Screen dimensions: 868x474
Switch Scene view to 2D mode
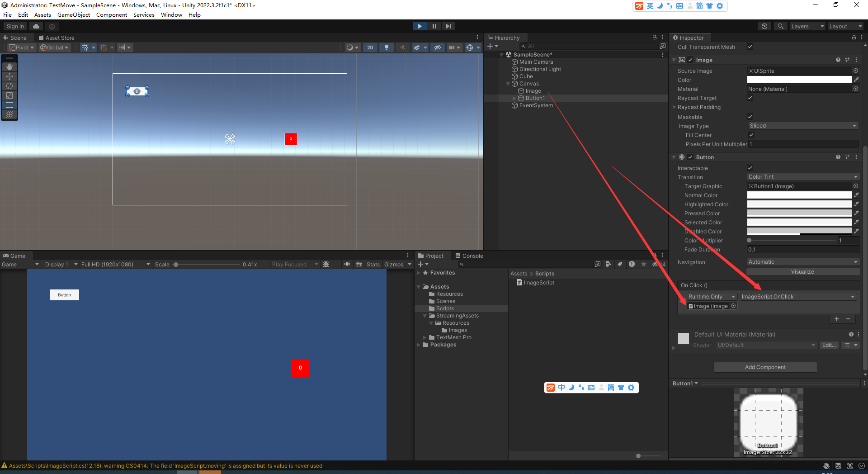[x=370, y=47]
